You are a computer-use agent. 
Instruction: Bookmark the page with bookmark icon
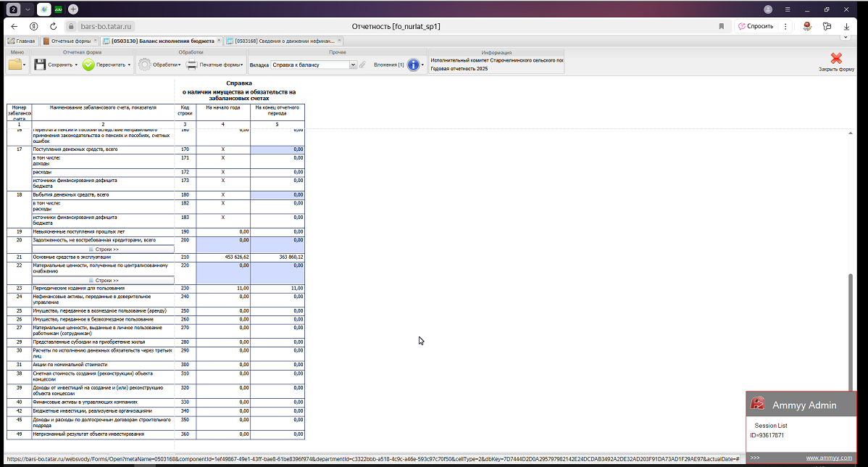(722, 26)
